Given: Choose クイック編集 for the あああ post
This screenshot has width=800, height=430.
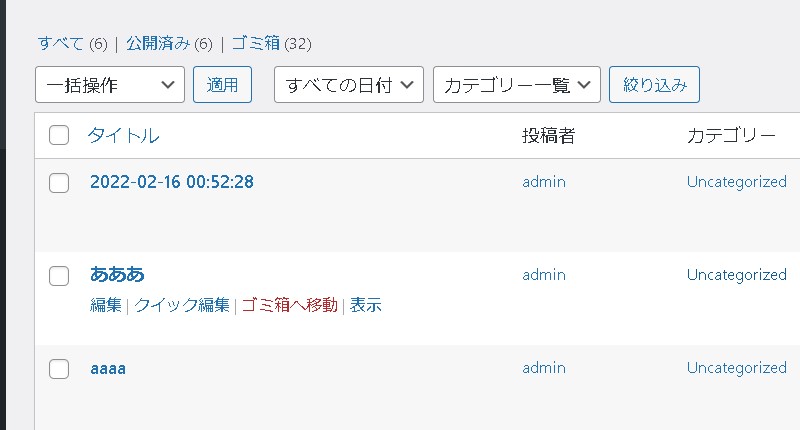Looking at the screenshot, I should pyautogui.click(x=182, y=305).
